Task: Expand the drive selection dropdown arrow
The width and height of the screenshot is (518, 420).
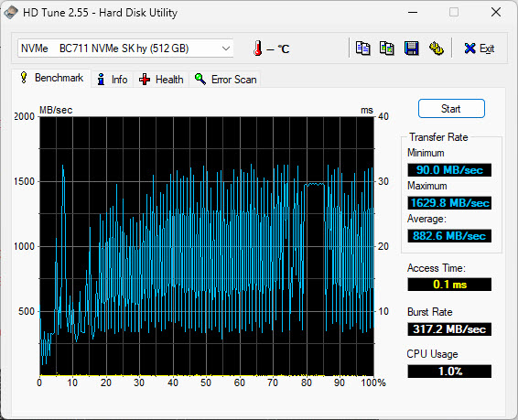Action: pos(226,48)
